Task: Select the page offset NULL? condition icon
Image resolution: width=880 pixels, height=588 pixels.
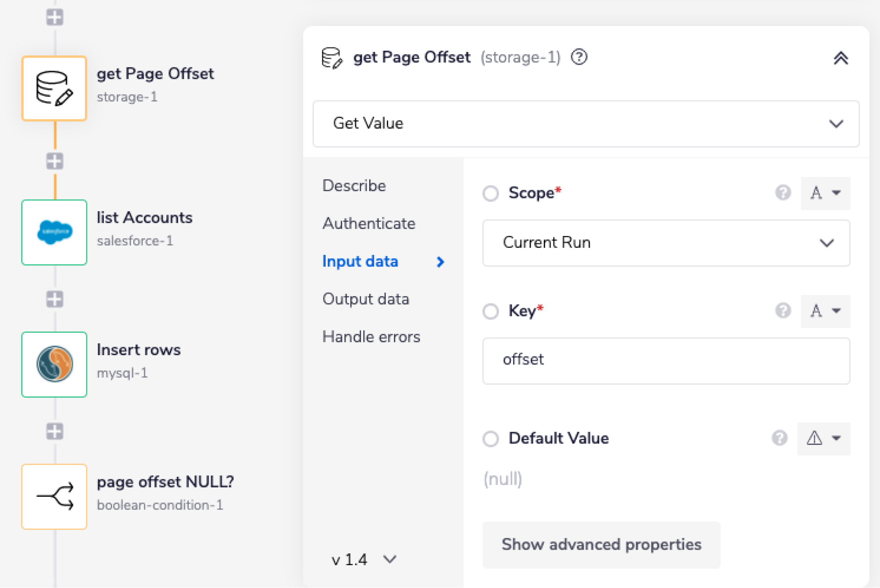Action: pyautogui.click(x=54, y=496)
